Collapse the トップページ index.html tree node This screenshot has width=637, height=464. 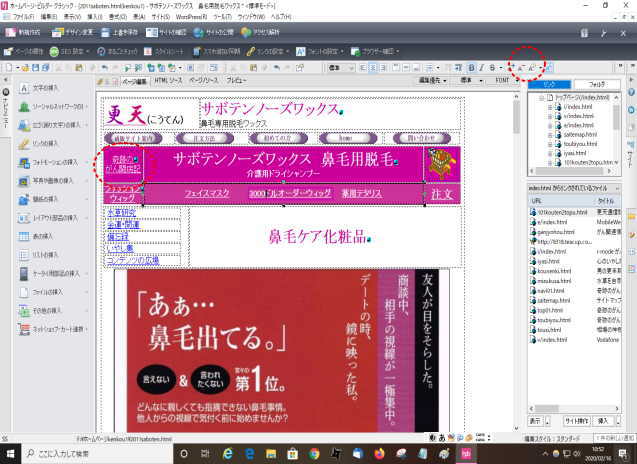[x=541, y=98]
